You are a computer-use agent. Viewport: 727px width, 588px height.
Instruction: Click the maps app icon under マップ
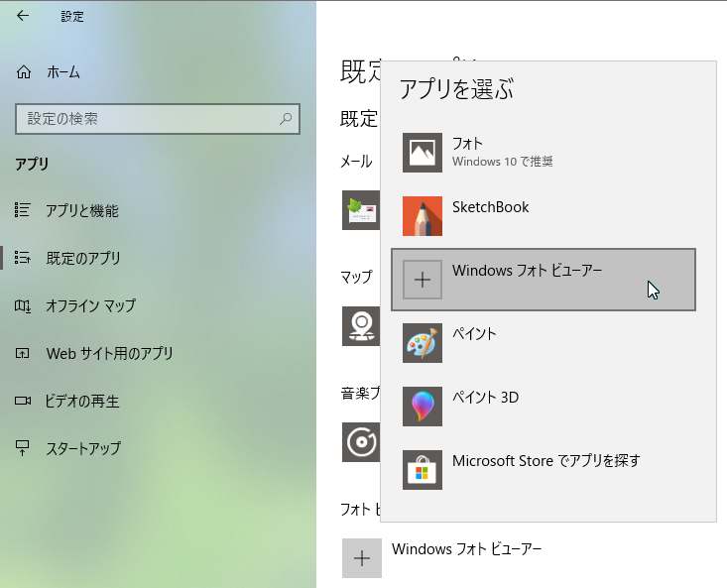click(361, 326)
